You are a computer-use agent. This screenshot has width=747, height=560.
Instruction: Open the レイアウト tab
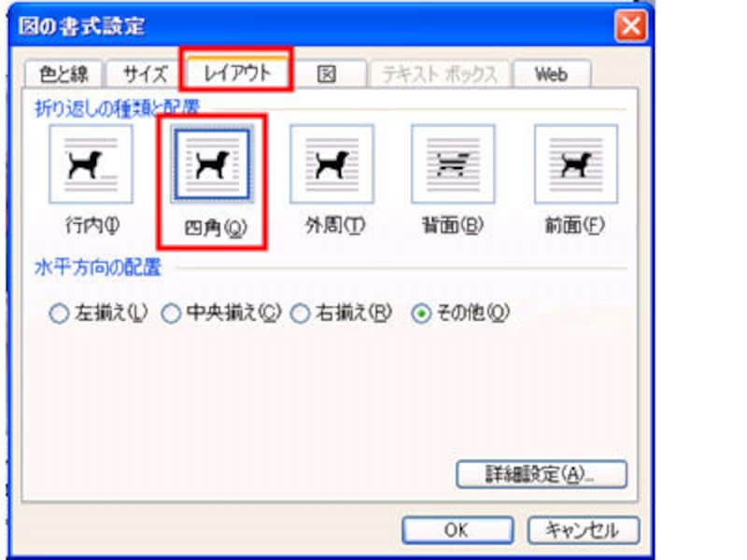237,73
